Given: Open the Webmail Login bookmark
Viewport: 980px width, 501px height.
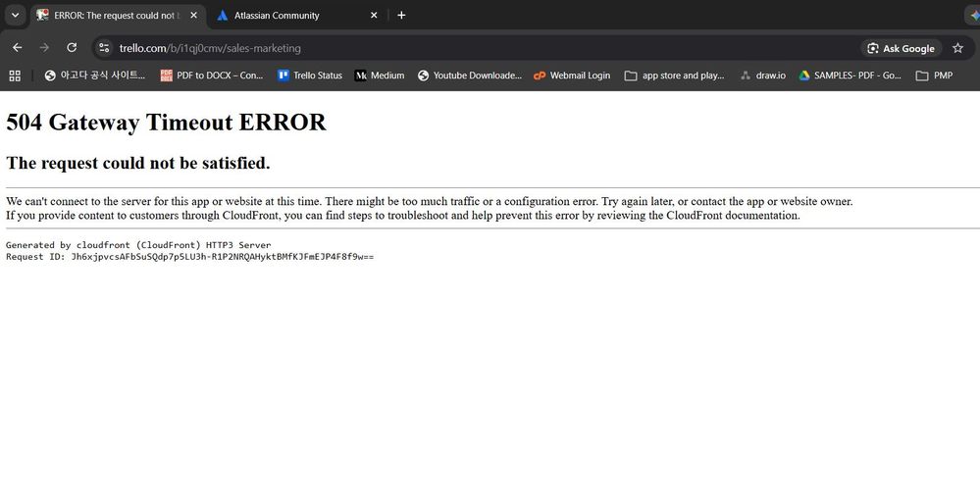Looking at the screenshot, I should tap(571, 75).
